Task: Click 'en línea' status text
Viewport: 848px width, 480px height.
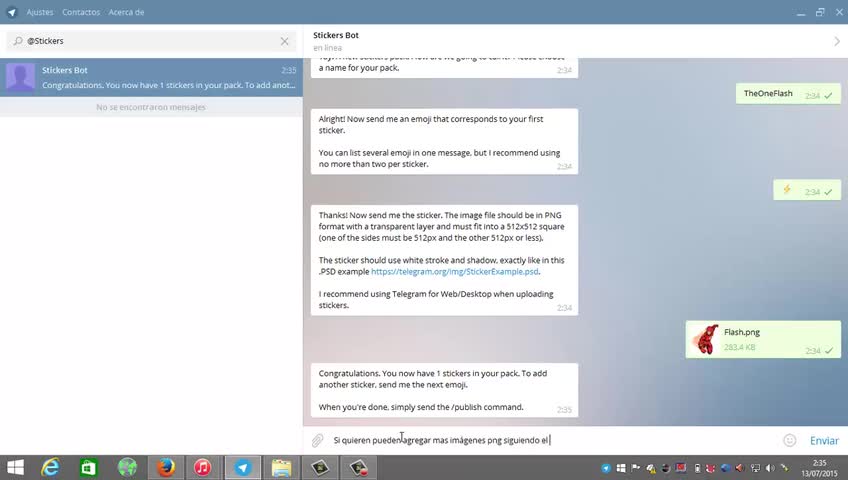Action: click(327, 48)
